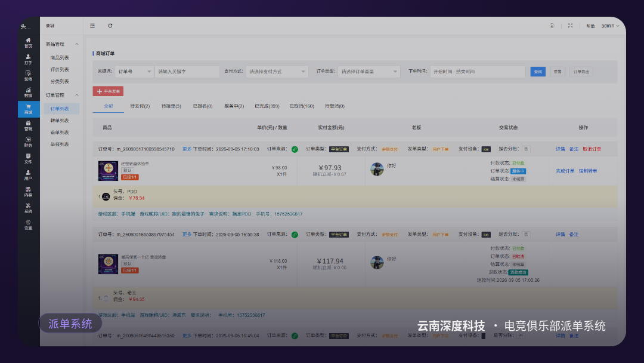Click 更多 next to second order number
Image resolution: width=644 pixels, height=363 pixels.
[x=187, y=234]
